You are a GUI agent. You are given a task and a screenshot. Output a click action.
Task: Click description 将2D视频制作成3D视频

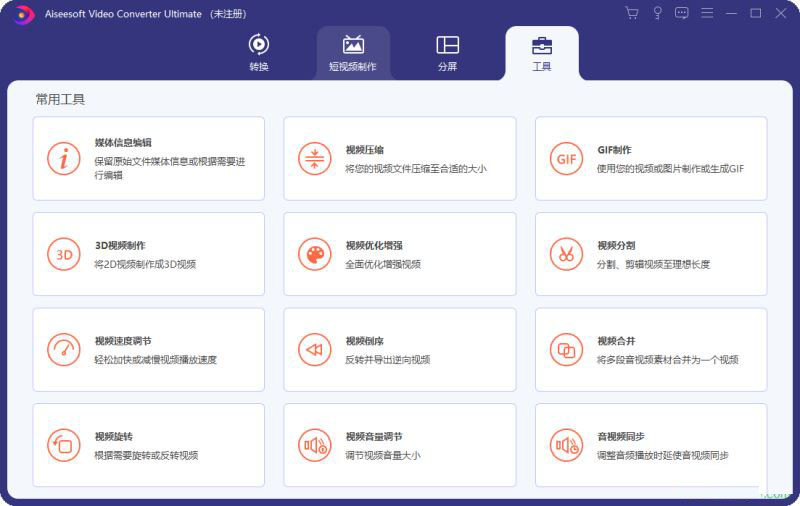(x=145, y=264)
